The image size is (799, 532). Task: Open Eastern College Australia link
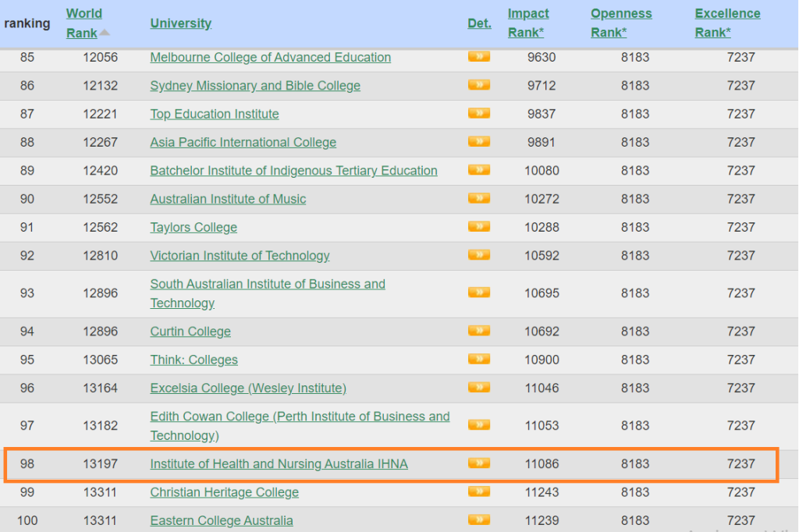click(x=221, y=521)
